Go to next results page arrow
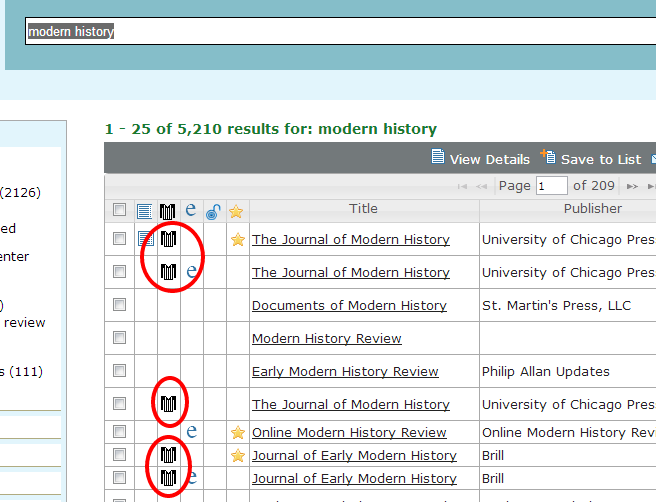656x502 pixels. click(x=632, y=186)
